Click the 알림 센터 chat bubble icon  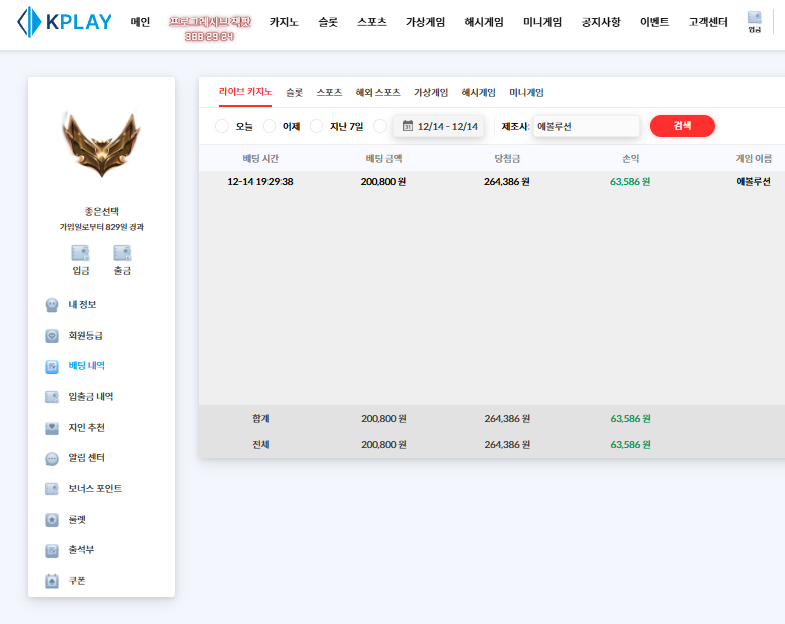52,458
